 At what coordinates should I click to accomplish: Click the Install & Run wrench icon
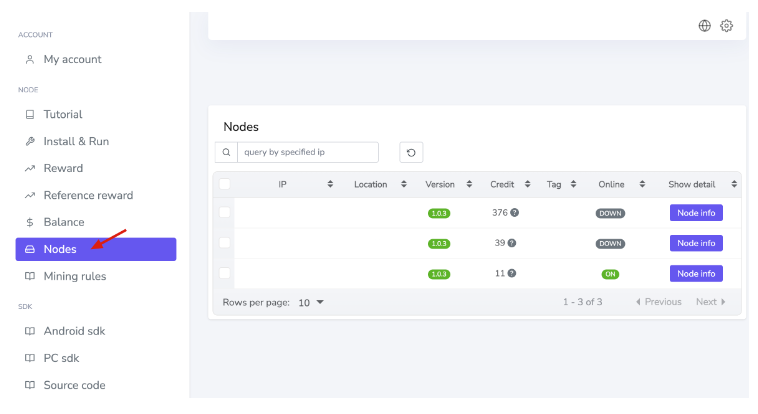pyautogui.click(x=30, y=141)
